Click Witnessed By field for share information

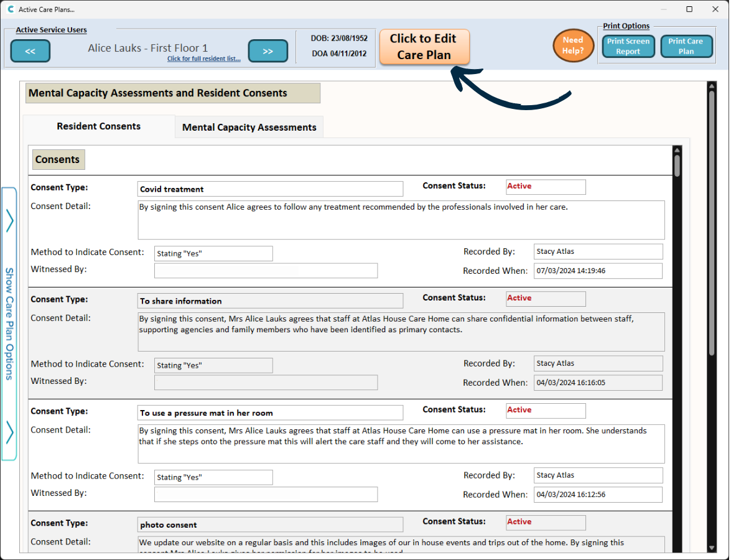[x=266, y=382]
